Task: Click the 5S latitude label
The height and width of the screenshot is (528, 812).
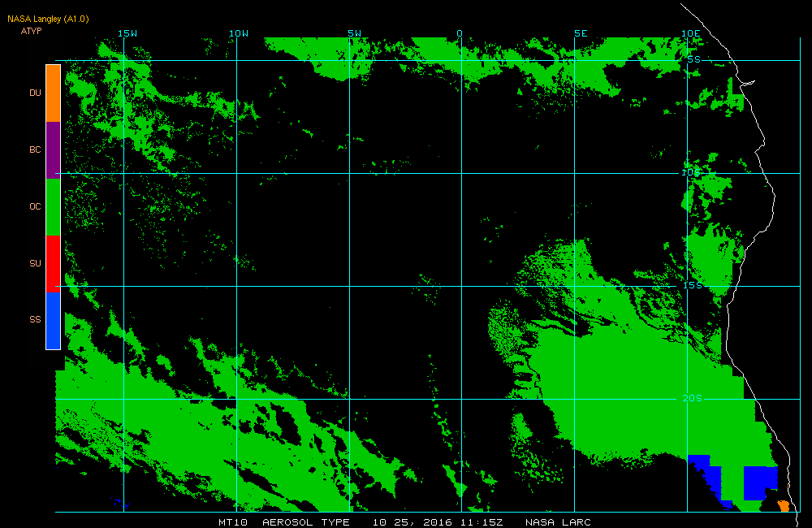Action: 694,59
